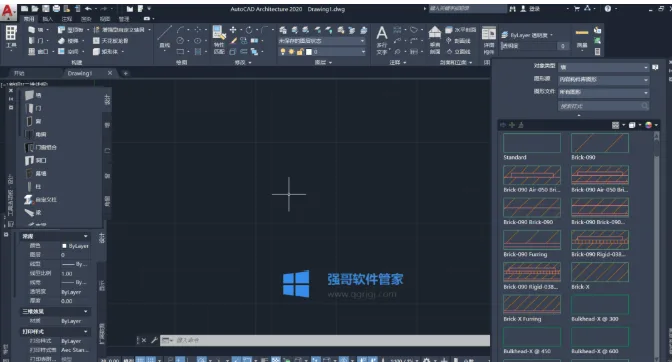Collapse the 打印样式 section in properties

86,332
